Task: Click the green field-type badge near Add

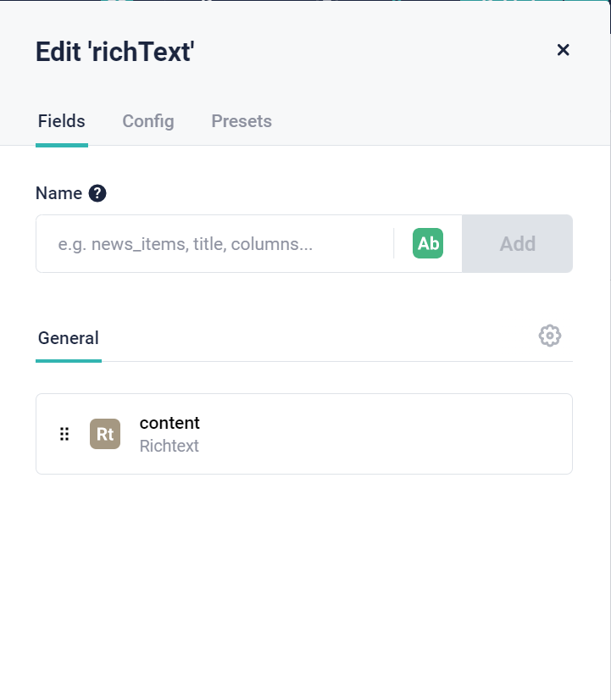Action: (427, 243)
